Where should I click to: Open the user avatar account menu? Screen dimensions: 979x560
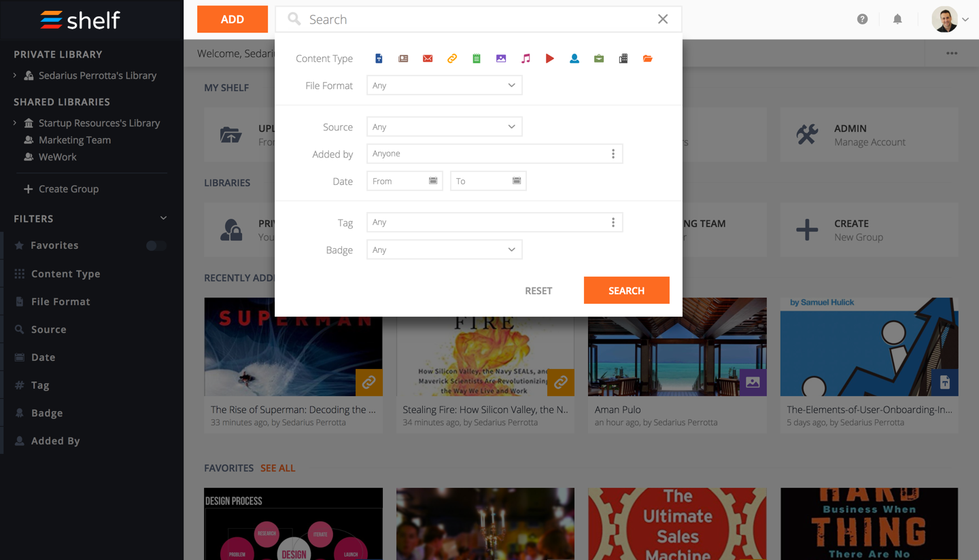[950, 19]
